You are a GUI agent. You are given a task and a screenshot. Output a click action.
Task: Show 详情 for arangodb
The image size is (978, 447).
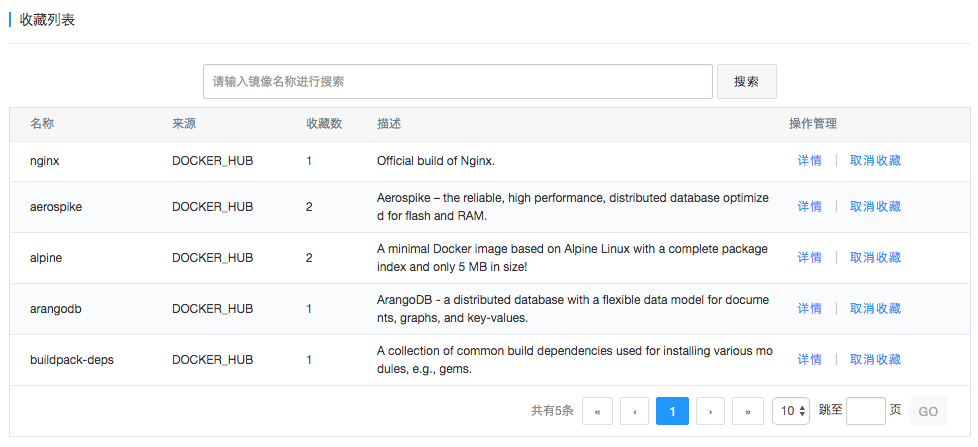pos(809,308)
